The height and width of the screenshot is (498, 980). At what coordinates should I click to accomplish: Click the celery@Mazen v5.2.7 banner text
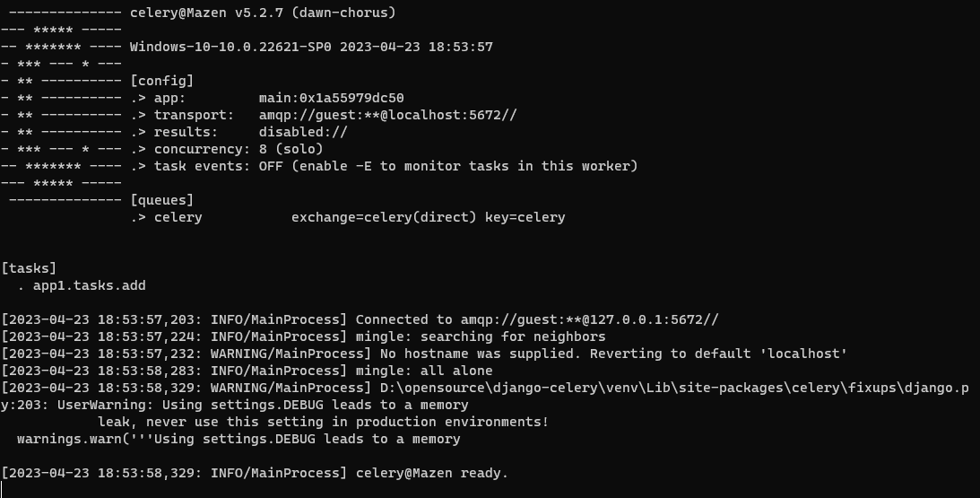[262, 13]
